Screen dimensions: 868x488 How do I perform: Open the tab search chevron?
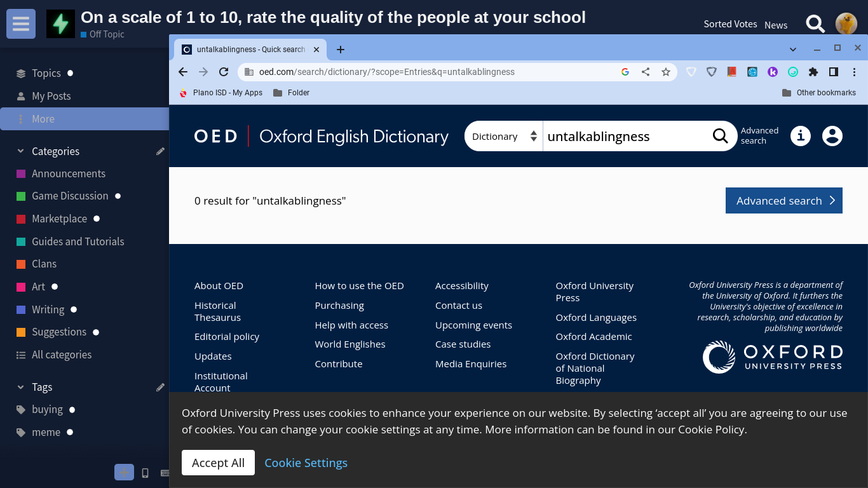[793, 49]
